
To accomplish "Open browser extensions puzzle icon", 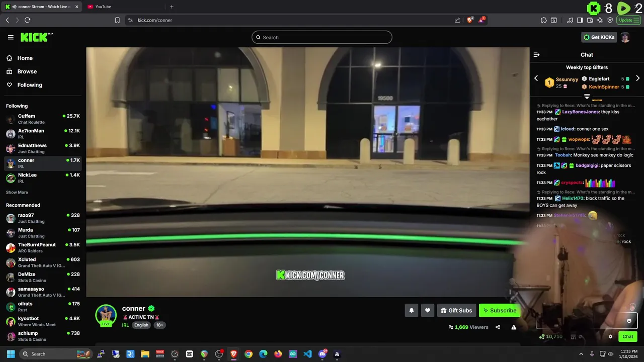I will (x=544, y=20).
